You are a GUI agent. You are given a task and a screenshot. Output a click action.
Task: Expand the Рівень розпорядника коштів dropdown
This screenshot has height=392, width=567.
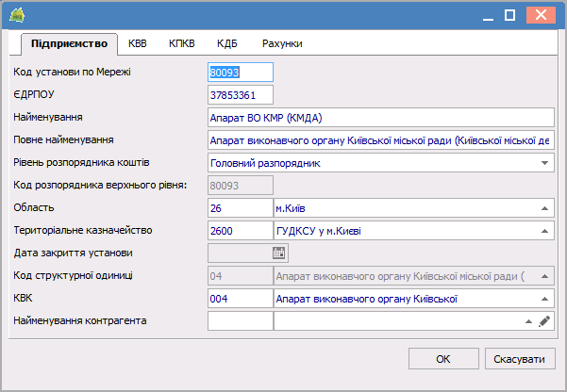[545, 163]
